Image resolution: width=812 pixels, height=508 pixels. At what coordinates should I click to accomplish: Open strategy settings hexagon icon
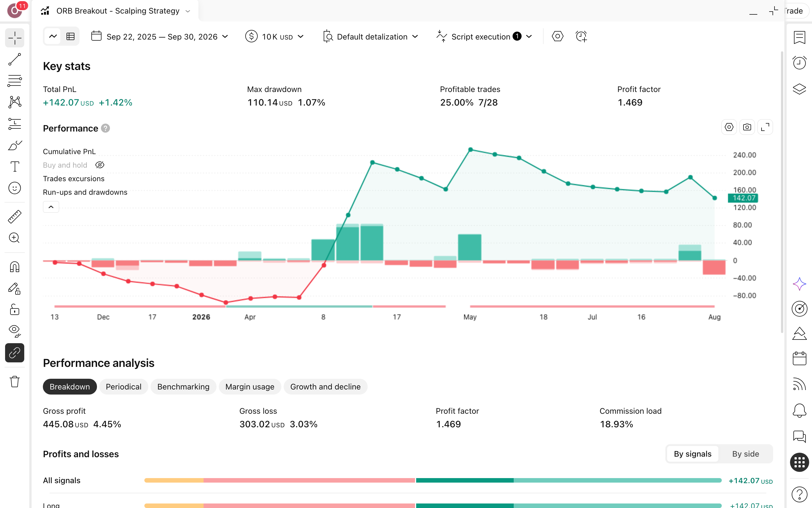[x=557, y=36]
